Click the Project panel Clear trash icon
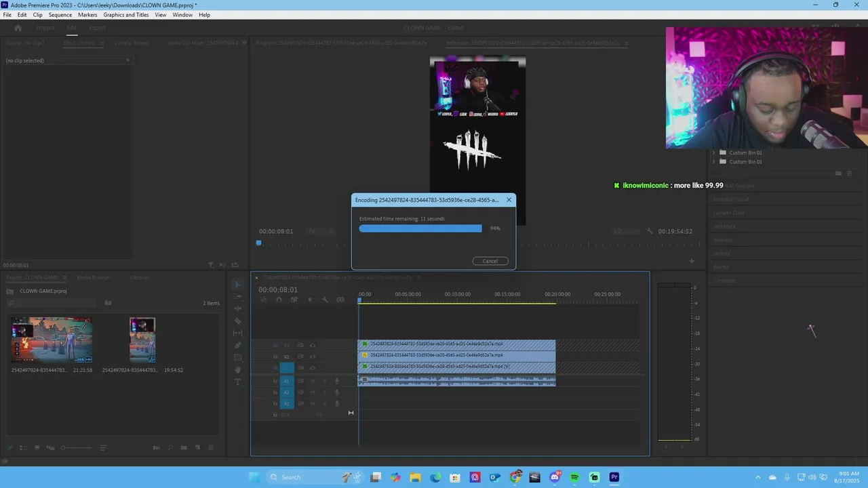Viewport: 868px width, 488px height. click(x=210, y=448)
